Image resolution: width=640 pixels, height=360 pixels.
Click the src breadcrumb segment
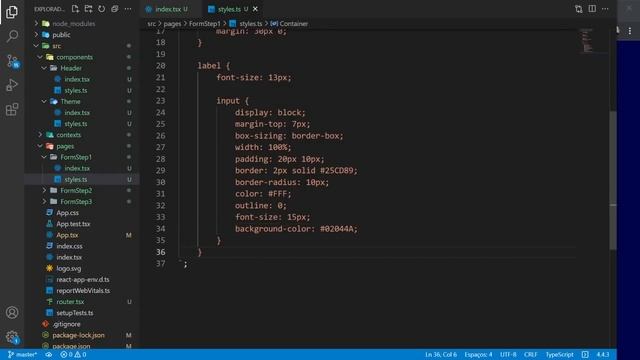tap(151, 24)
